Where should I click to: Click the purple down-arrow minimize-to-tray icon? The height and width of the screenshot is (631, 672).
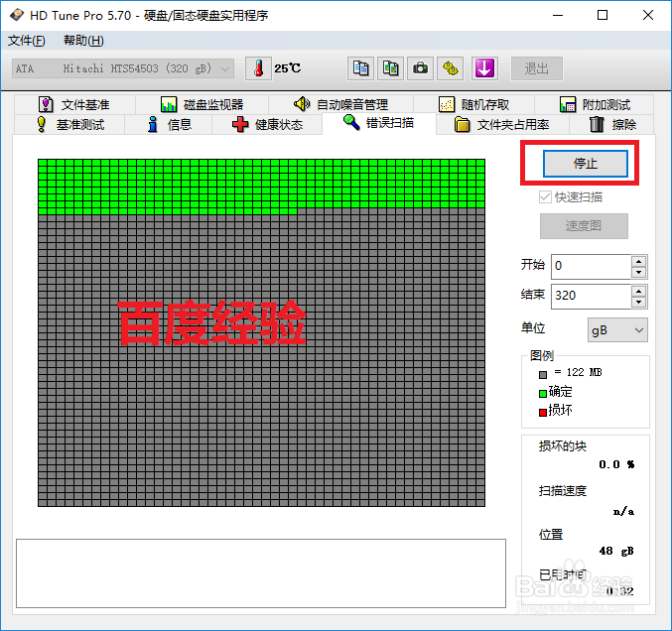[484, 68]
